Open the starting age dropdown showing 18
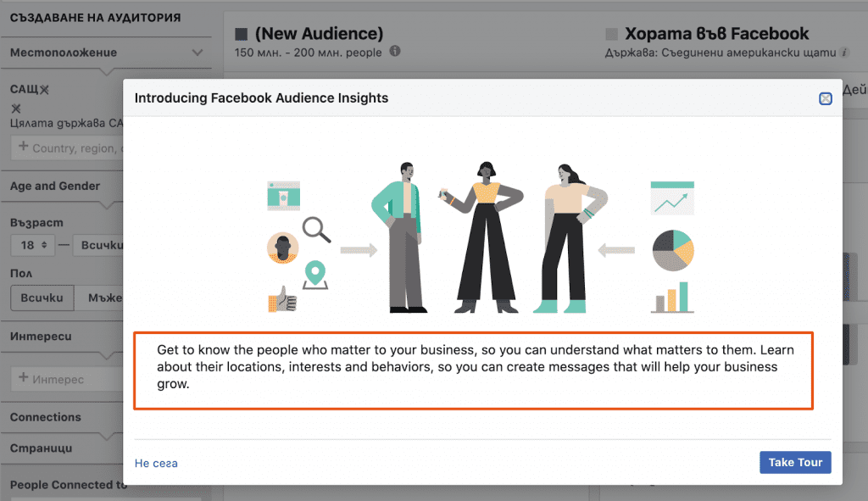Viewport: 868px width, 501px height. 32,244
